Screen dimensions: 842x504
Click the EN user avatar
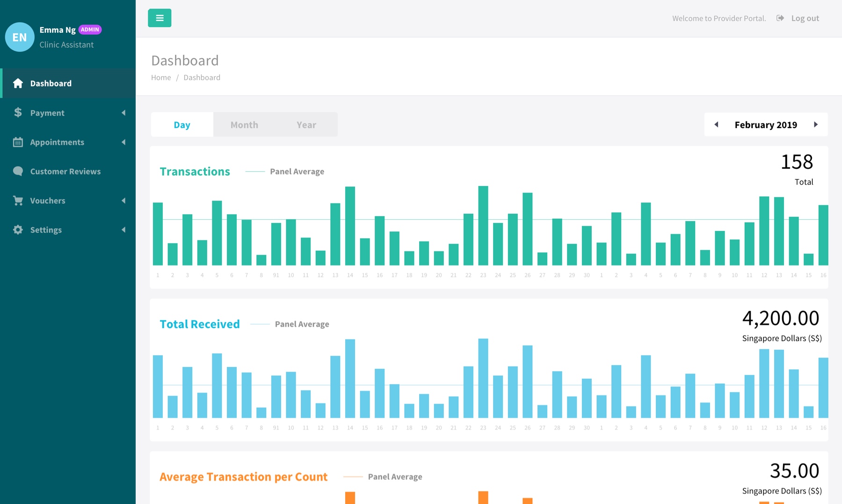click(x=20, y=37)
